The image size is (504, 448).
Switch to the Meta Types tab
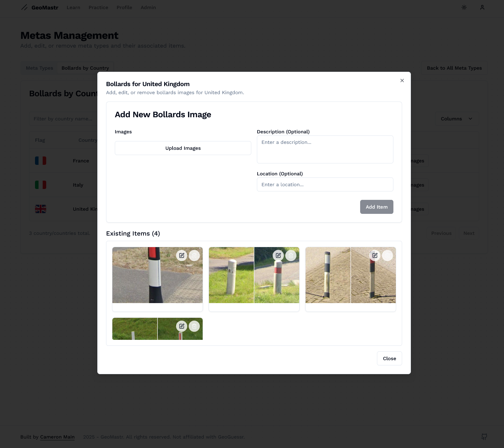click(x=40, y=68)
